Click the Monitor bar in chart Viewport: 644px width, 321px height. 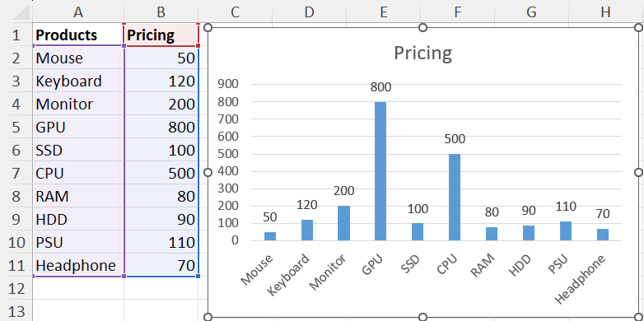[x=343, y=223]
